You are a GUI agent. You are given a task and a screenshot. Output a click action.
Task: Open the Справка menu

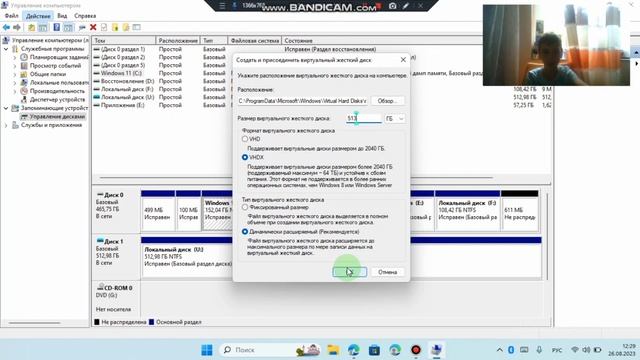85,16
